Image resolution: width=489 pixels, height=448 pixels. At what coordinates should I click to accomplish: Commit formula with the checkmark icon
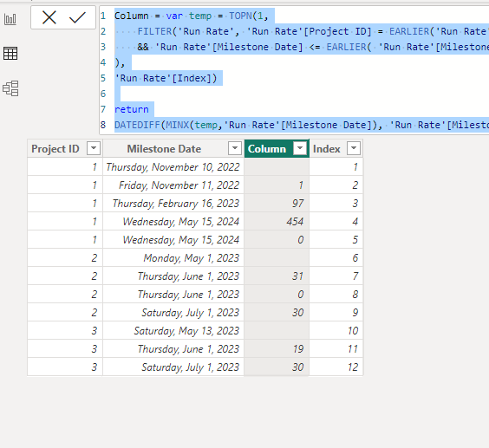click(77, 17)
